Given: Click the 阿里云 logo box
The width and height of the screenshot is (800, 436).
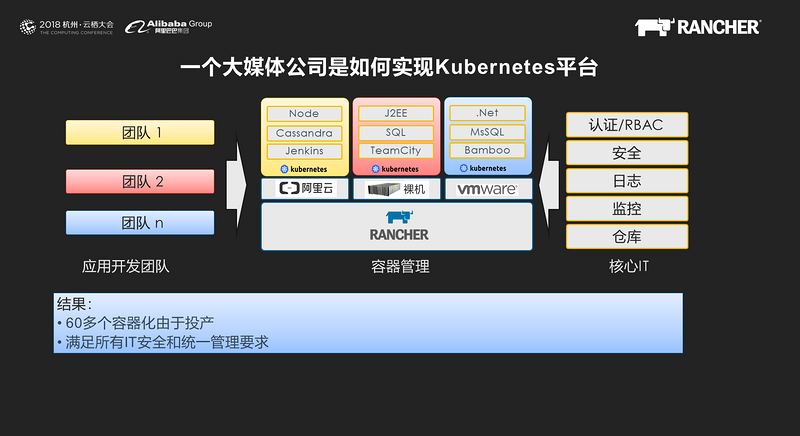Looking at the screenshot, I should point(305,189).
